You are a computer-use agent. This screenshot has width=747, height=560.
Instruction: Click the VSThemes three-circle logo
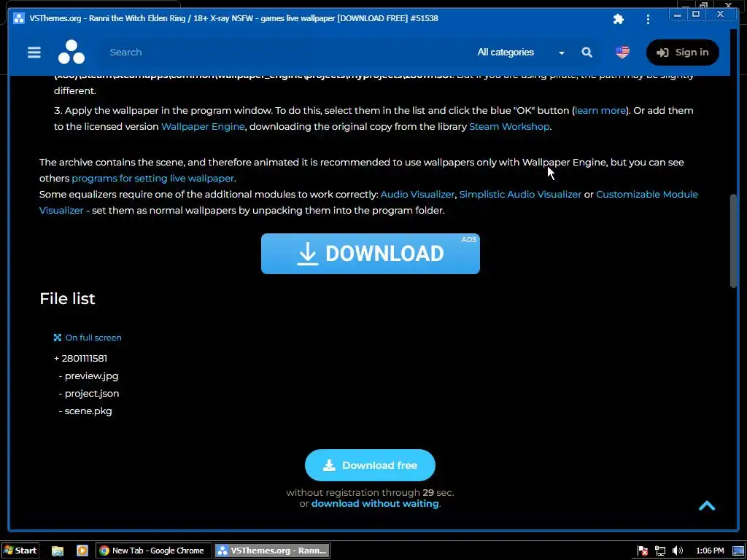[71, 52]
